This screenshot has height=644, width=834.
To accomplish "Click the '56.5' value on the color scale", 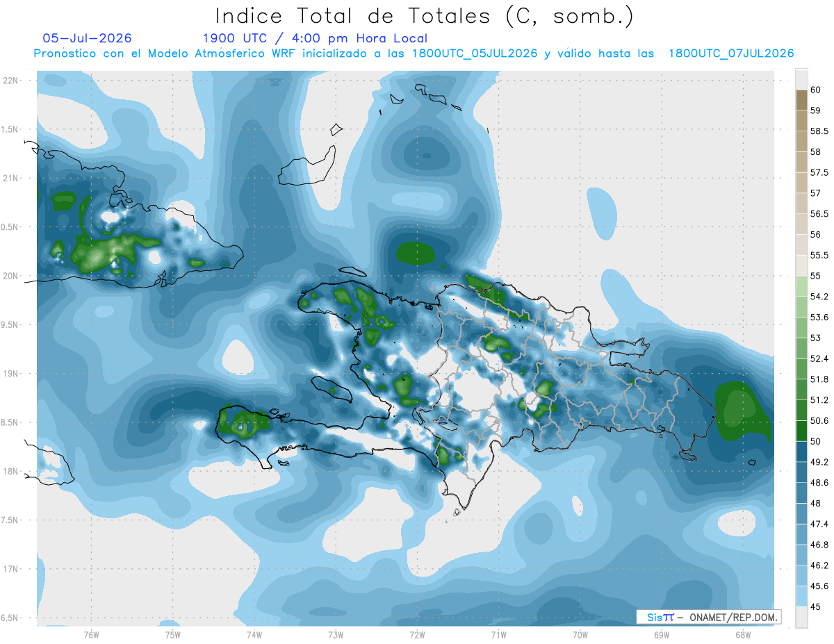I will [x=819, y=214].
